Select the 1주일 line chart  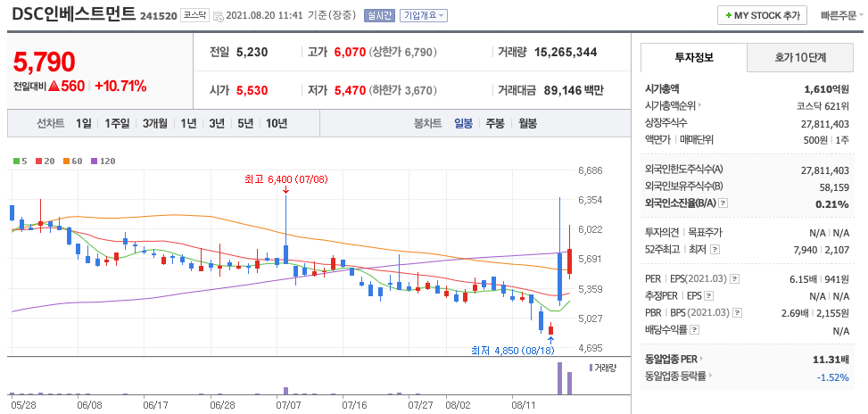pyautogui.click(x=117, y=123)
